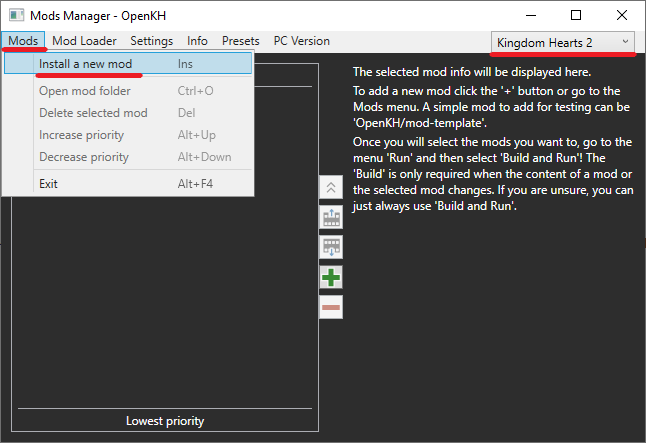The height and width of the screenshot is (443, 646).
Task: Click 'Delete selected mod' menu item
Action: 93,113
